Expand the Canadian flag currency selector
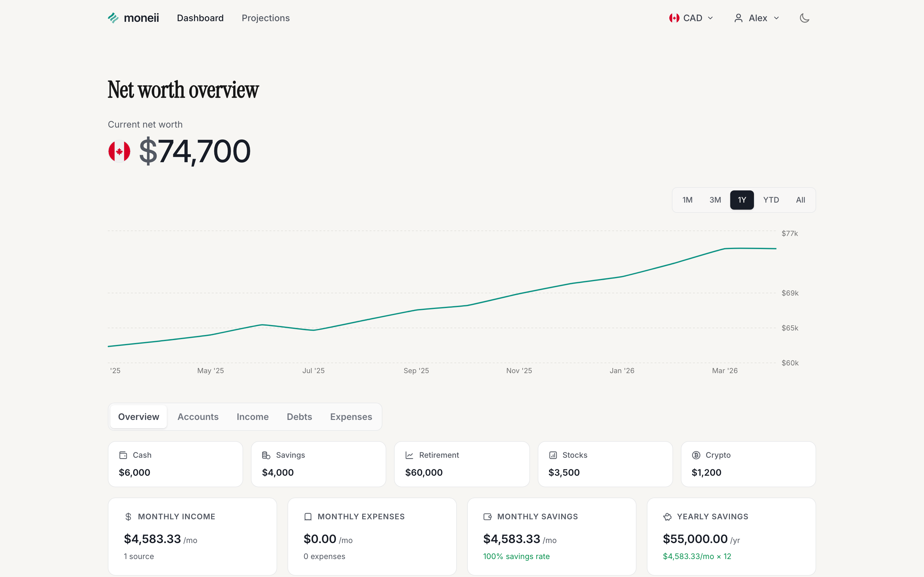 [x=674, y=18]
